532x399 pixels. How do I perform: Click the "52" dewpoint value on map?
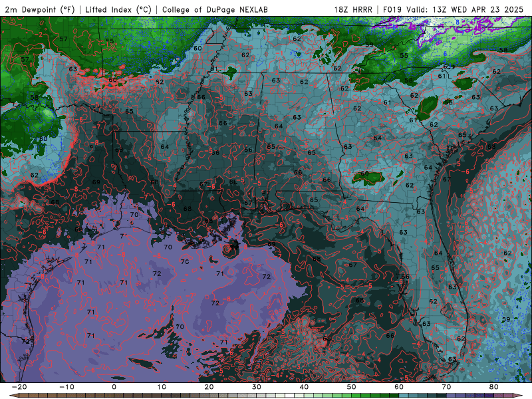click(x=160, y=82)
